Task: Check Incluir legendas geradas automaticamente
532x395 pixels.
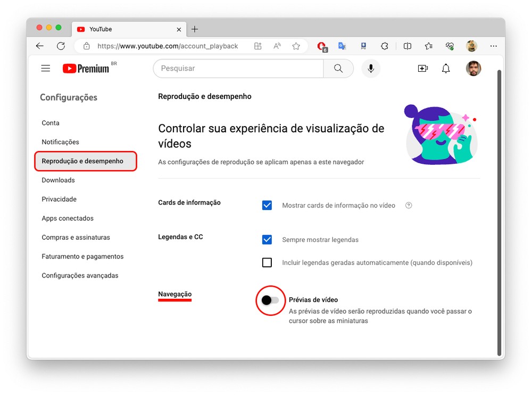Action: point(267,263)
